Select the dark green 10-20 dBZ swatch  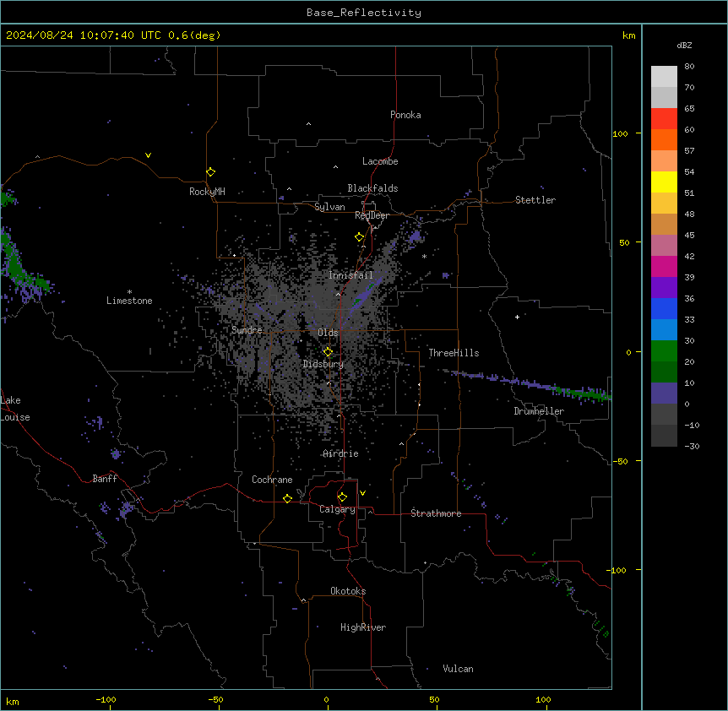[664, 372]
